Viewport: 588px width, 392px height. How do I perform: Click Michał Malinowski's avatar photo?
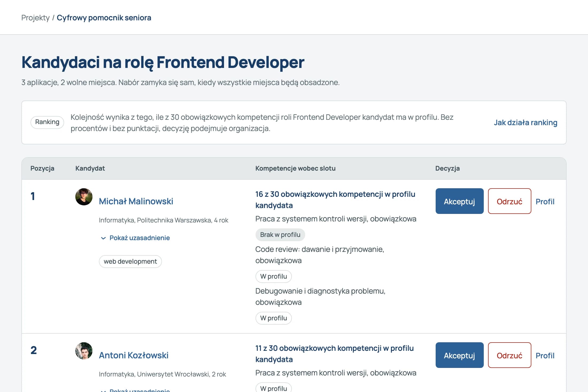pyautogui.click(x=84, y=197)
